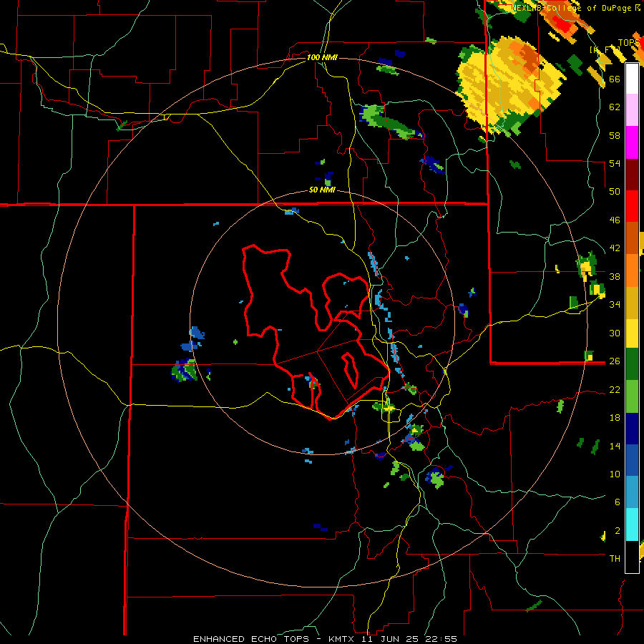Click the black TH threshold legend swatch
This screenshot has height=644, width=644.
pos(632,557)
